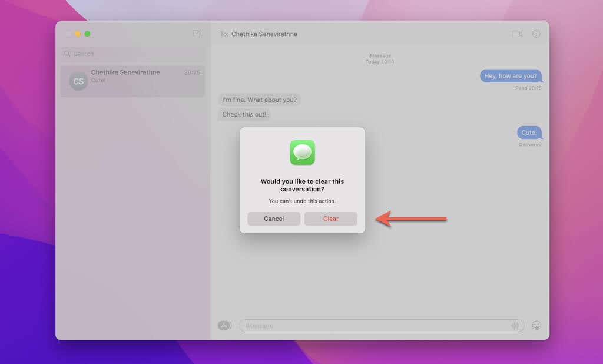Viewport: 603px width, 364px height.
Task: Click the 'Delivered' status label
Action: [530, 145]
